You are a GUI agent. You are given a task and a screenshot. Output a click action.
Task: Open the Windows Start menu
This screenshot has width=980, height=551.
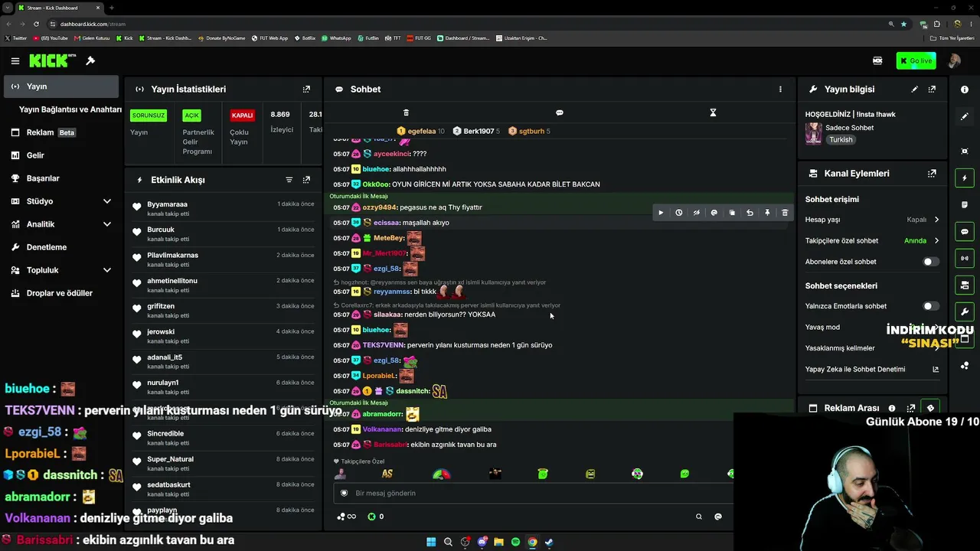(x=431, y=543)
